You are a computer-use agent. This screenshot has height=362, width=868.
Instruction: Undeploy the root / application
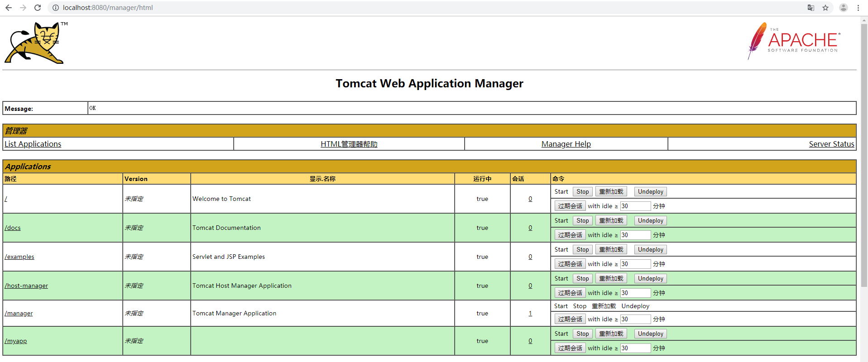(651, 191)
